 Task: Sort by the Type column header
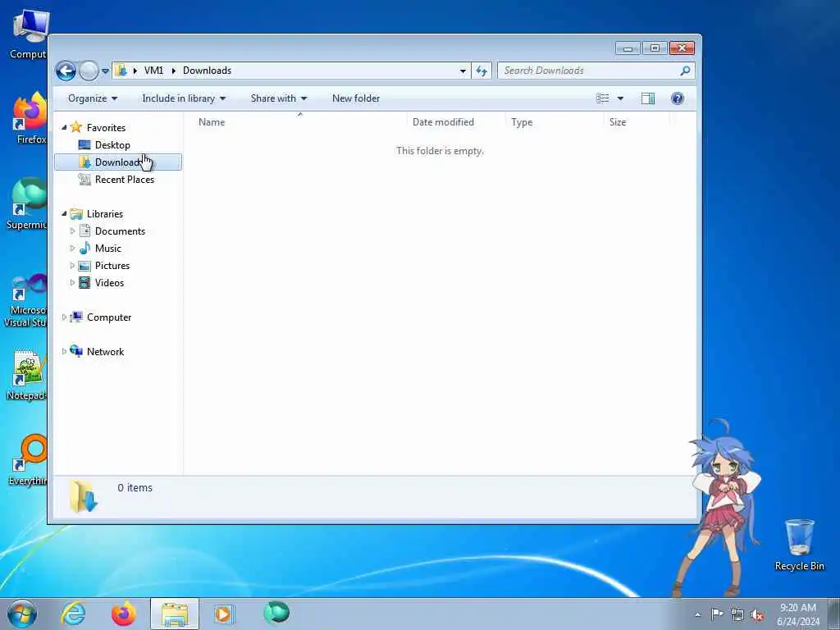coord(522,122)
